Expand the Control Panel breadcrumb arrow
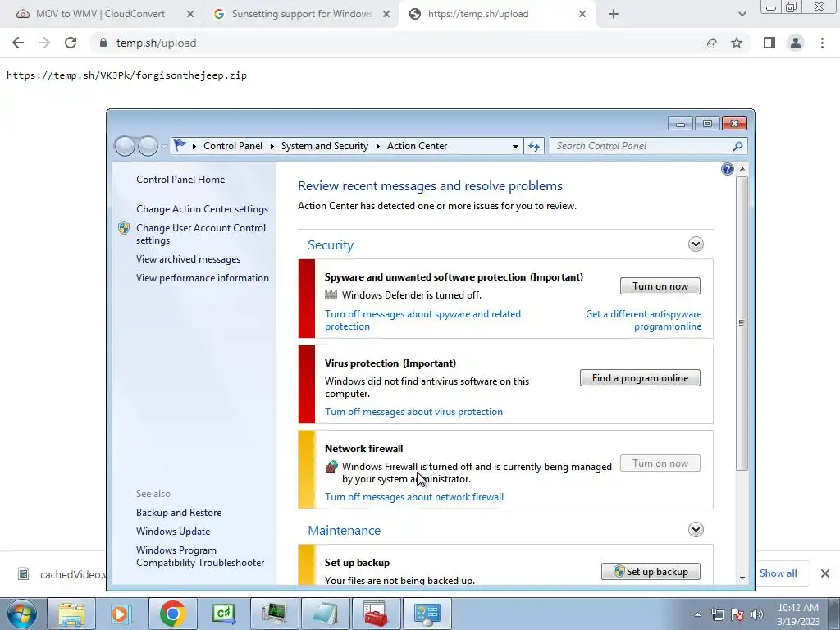 [x=272, y=146]
